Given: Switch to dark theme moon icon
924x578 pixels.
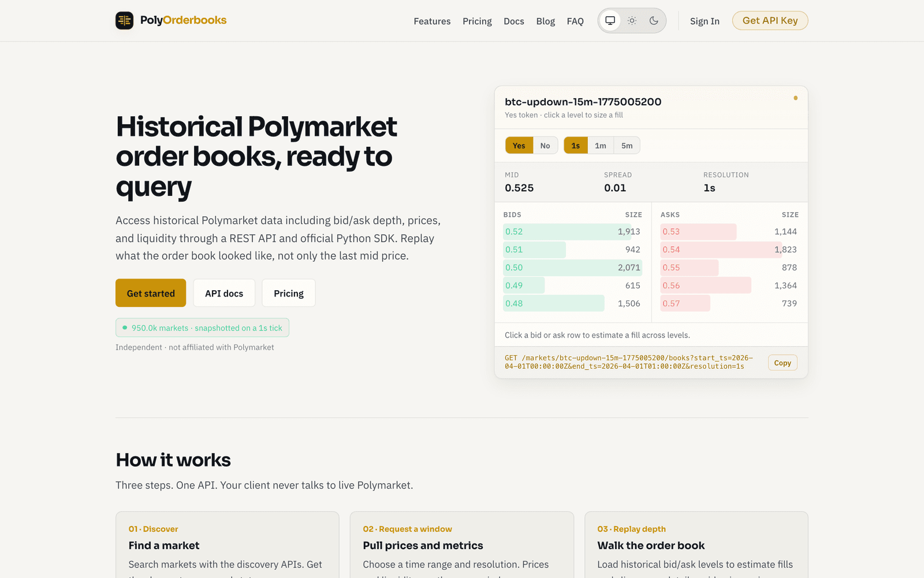Looking at the screenshot, I should [x=654, y=21].
